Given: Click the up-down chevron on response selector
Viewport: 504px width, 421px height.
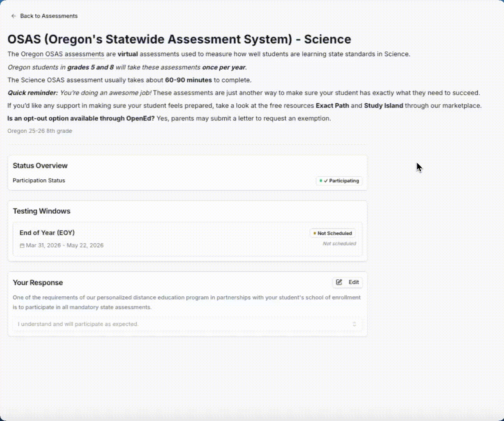Looking at the screenshot, I should point(354,324).
